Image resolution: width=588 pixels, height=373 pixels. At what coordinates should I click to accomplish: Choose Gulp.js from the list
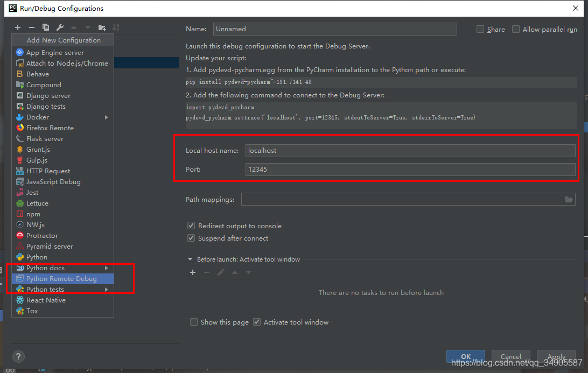(x=62, y=160)
